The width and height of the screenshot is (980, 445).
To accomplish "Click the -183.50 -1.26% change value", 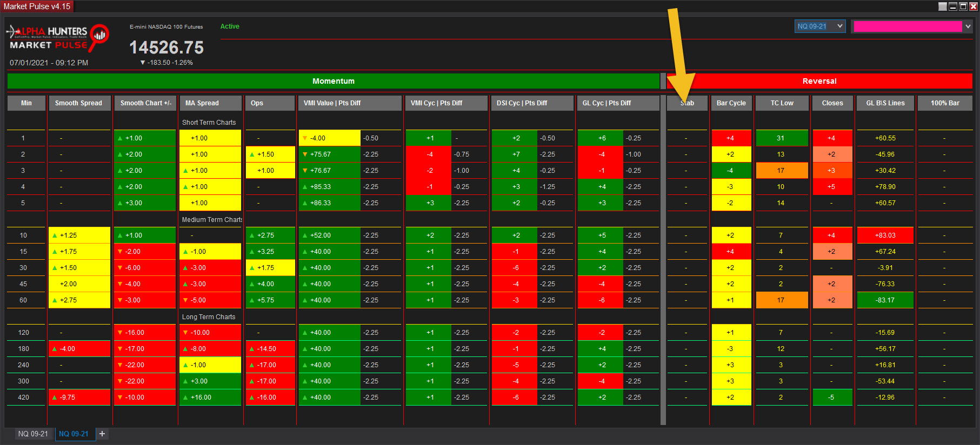I will click(x=166, y=63).
